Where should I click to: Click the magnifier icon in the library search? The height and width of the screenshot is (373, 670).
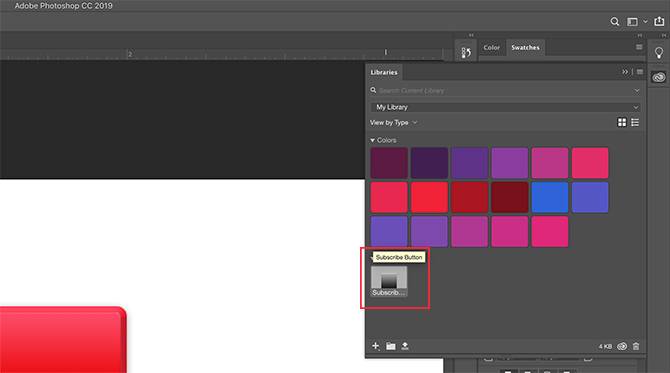point(373,90)
